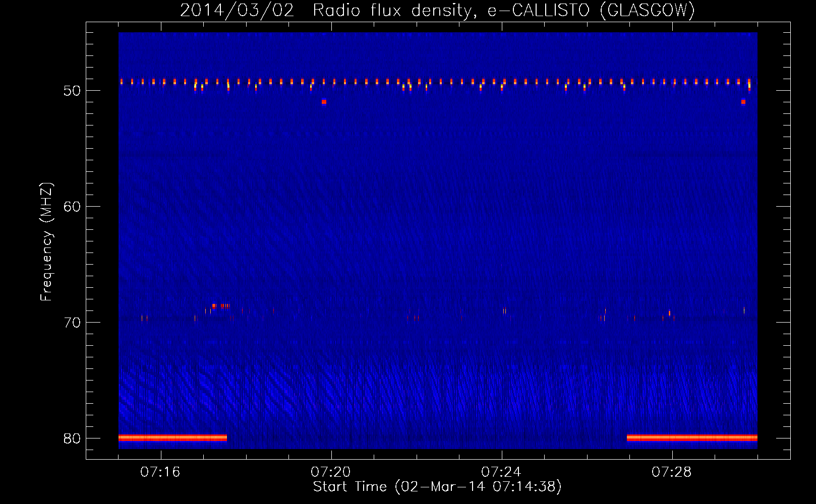
Task: Select the 07:28 time tick label
Action: pyautogui.click(x=672, y=472)
